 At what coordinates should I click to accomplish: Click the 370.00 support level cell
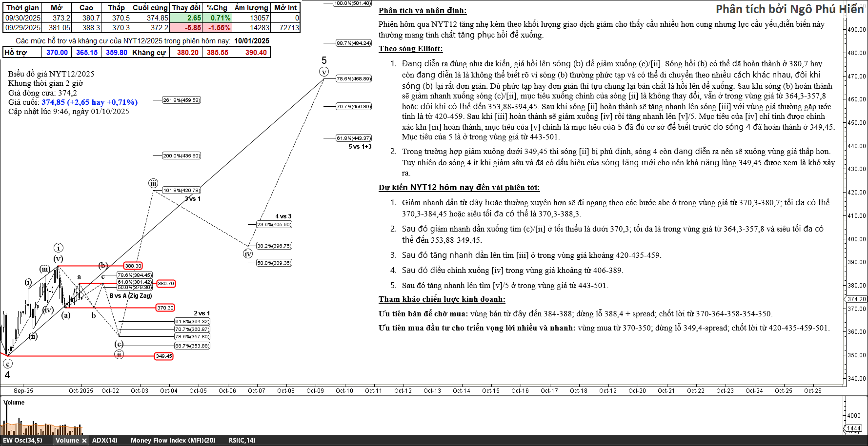[57, 53]
